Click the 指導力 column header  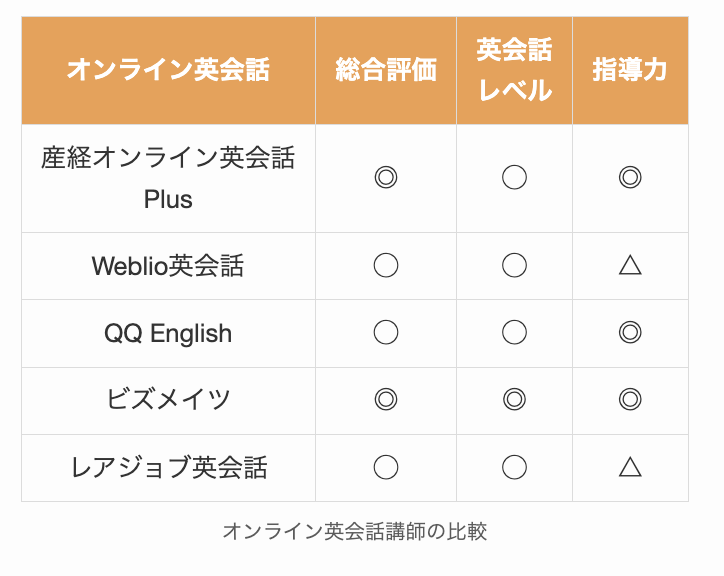pos(629,70)
